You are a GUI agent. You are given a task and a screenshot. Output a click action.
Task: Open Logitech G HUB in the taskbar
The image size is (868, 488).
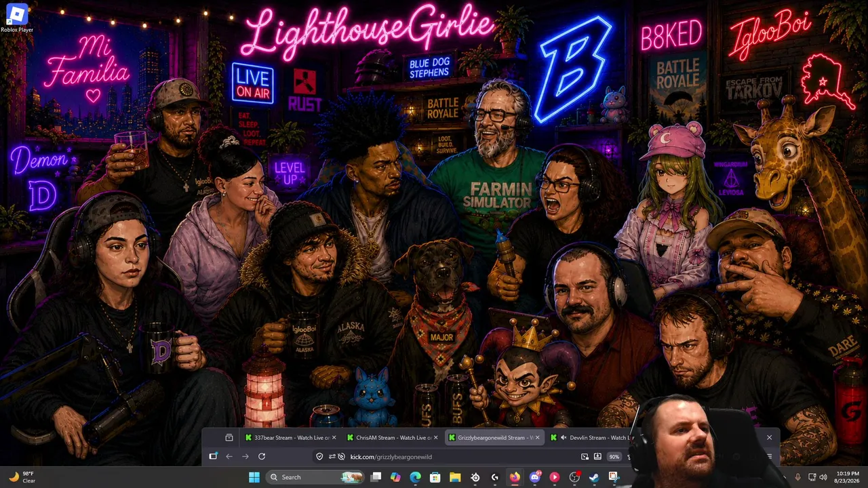pos(495,477)
